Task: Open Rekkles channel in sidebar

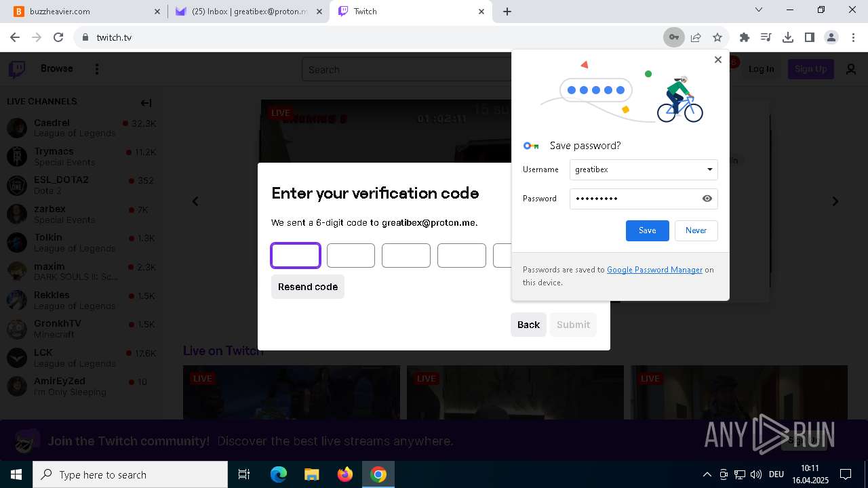Action: [x=81, y=300]
